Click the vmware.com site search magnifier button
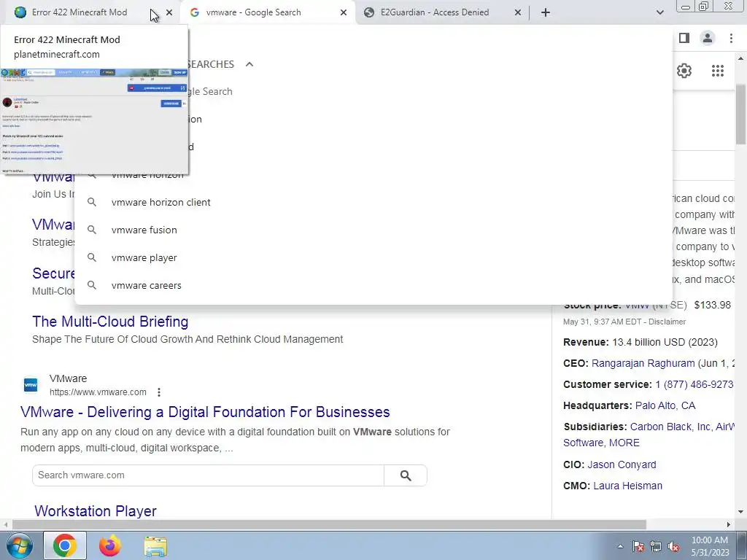The image size is (747, 560). [406, 475]
